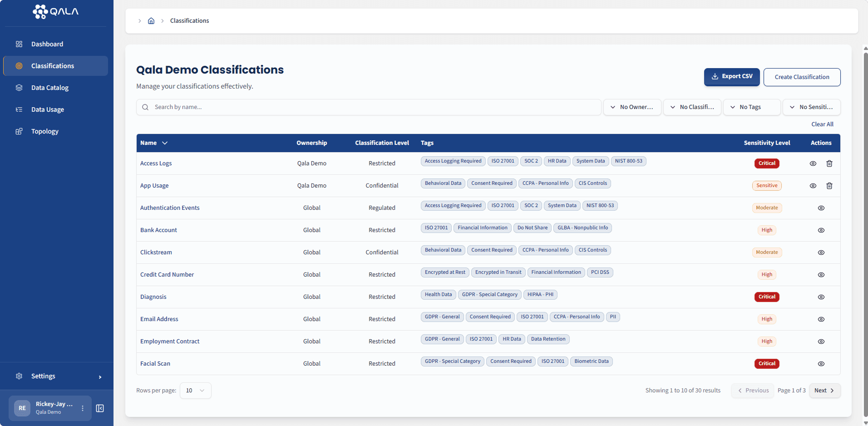Expand Settings submenu arrow
The width and height of the screenshot is (868, 426).
click(x=100, y=377)
